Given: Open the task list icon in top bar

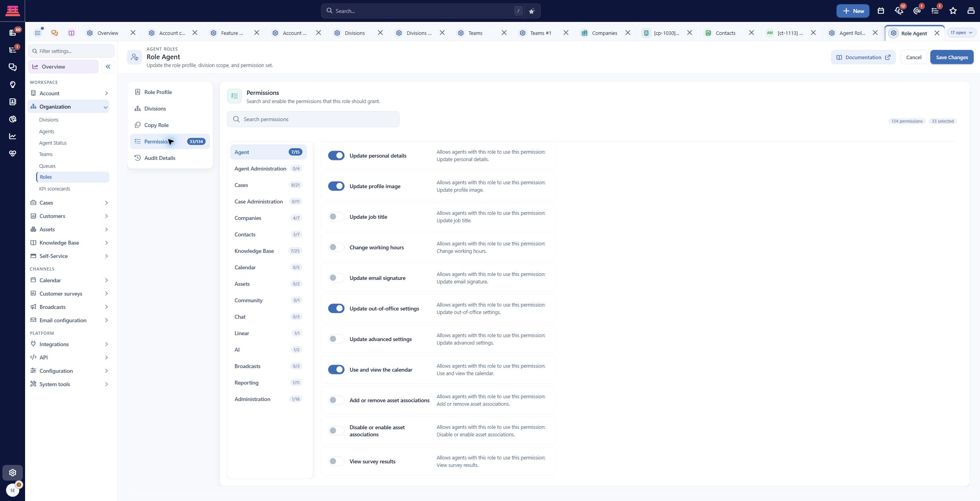Looking at the screenshot, I should click(x=935, y=11).
